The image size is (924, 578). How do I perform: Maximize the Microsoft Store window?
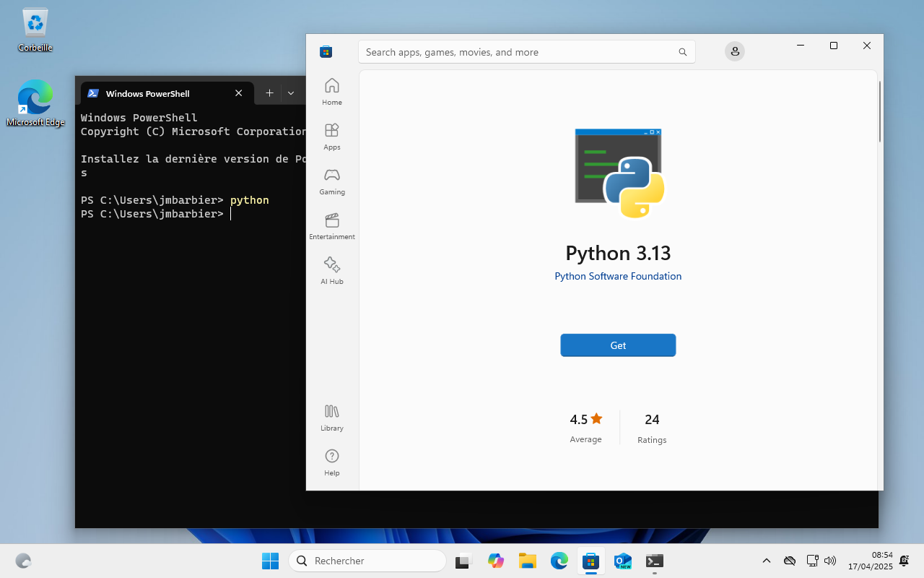pos(834,46)
